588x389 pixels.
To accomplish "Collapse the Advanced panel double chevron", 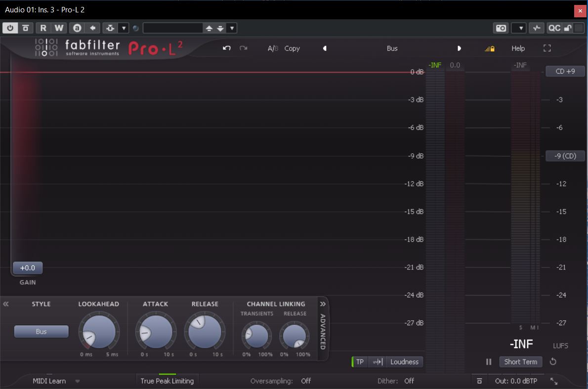I will 323,304.
